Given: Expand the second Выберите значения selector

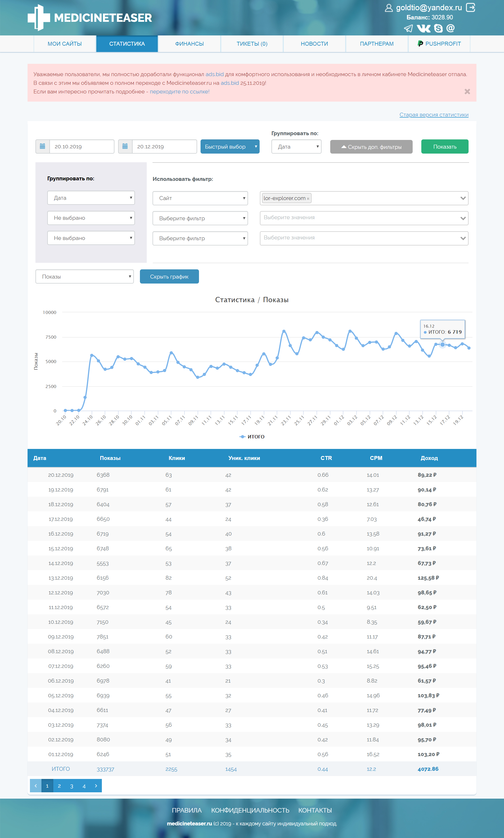Looking at the screenshot, I should click(x=364, y=238).
